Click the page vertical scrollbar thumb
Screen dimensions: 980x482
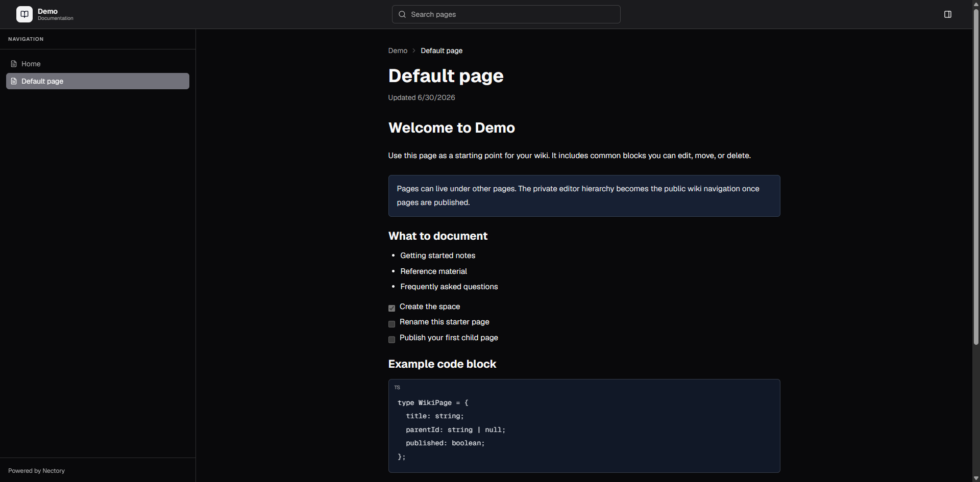[976, 176]
